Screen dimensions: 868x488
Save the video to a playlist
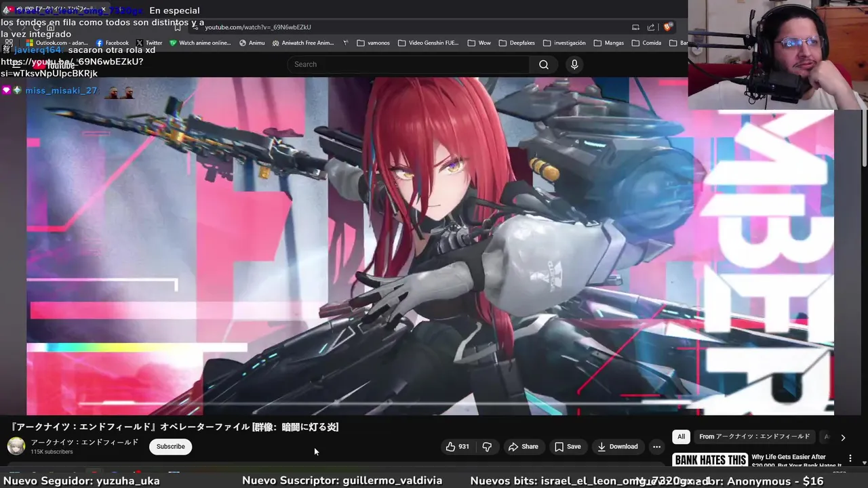point(567,447)
